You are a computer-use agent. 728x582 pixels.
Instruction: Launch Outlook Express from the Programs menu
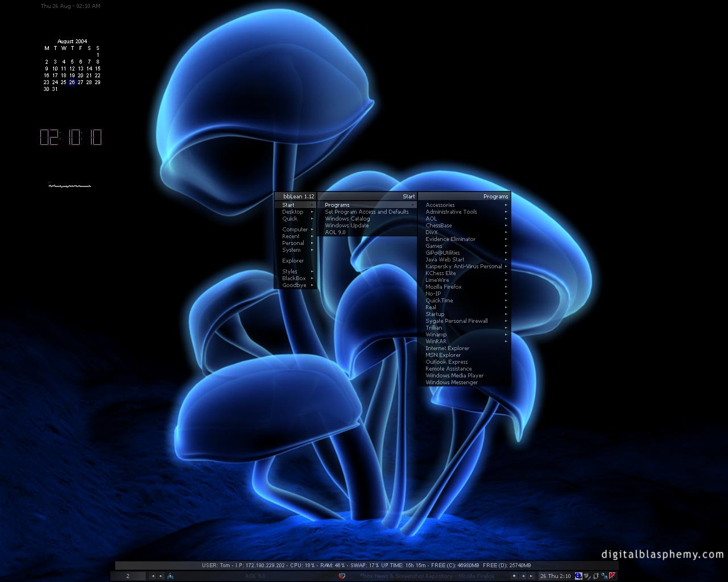point(464,362)
